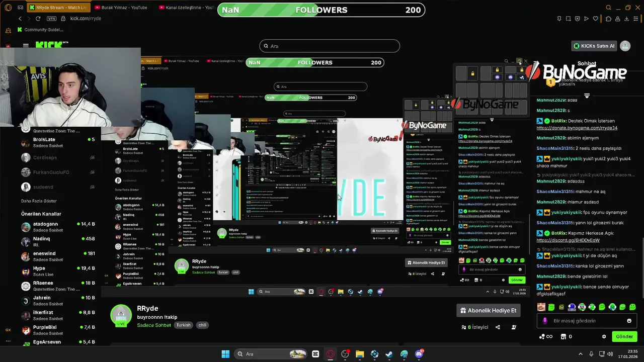Open the player send arrow icon
The width and height of the screenshot is (644, 362).
[586, 19]
